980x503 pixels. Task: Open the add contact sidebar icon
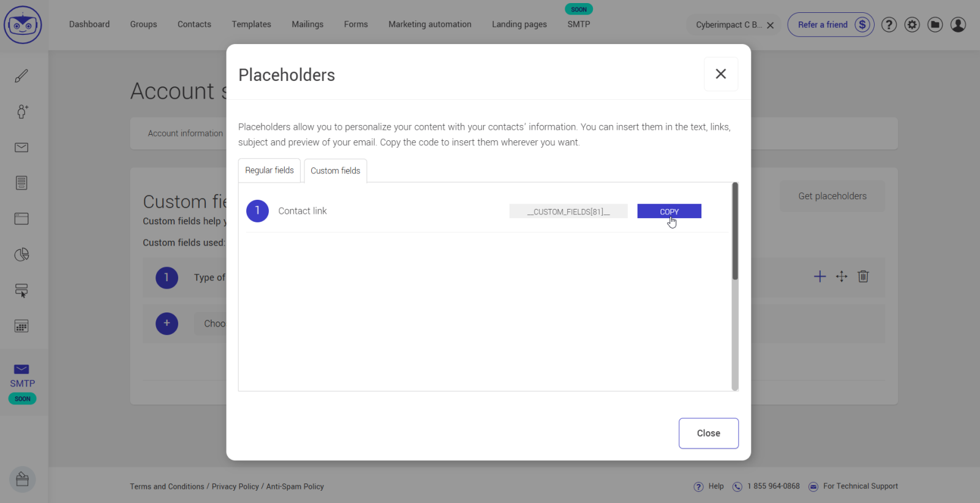[21, 112]
